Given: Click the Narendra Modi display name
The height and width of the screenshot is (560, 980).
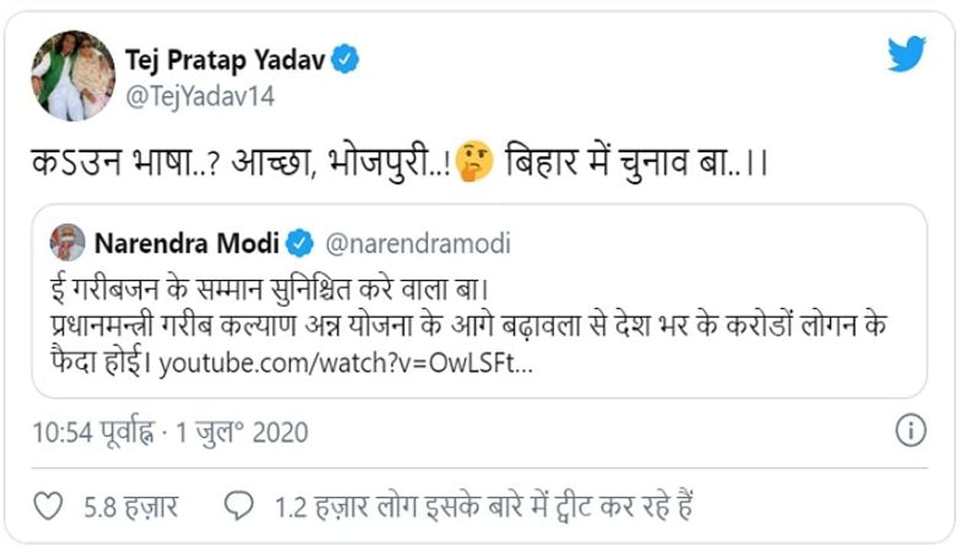Looking at the screenshot, I should tap(186, 244).
